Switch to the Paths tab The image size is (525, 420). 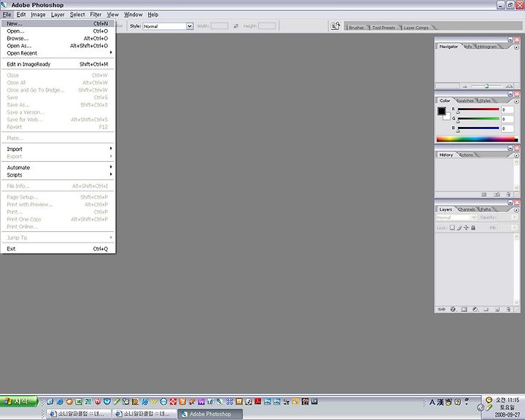486,209
